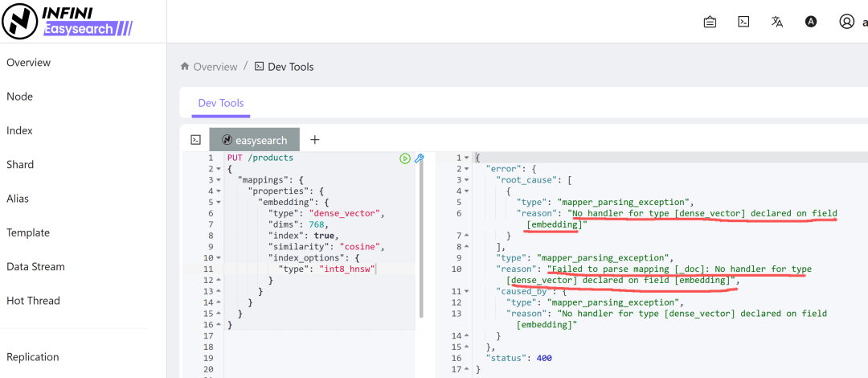Select the easysearch cluster tab
This screenshot has width=868, height=378.
click(255, 140)
